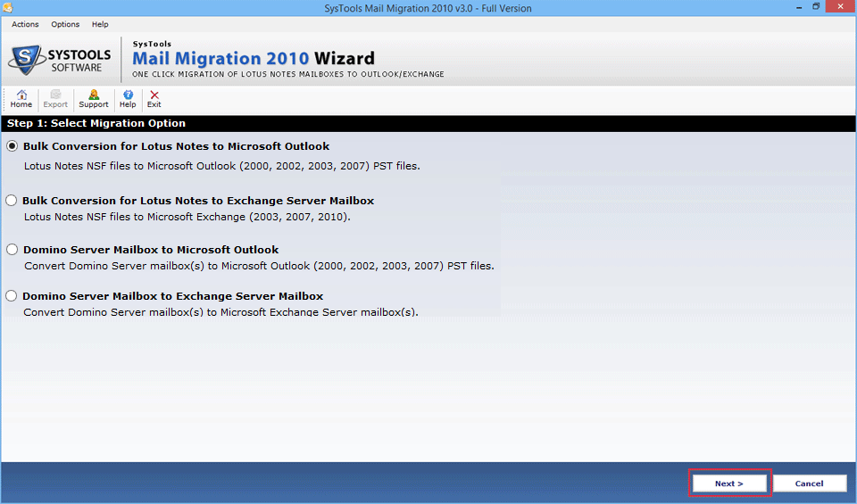Image resolution: width=857 pixels, height=504 pixels.
Task: Click the 'ONE CLICK MIGRATION' tagline text
Action: (x=288, y=74)
